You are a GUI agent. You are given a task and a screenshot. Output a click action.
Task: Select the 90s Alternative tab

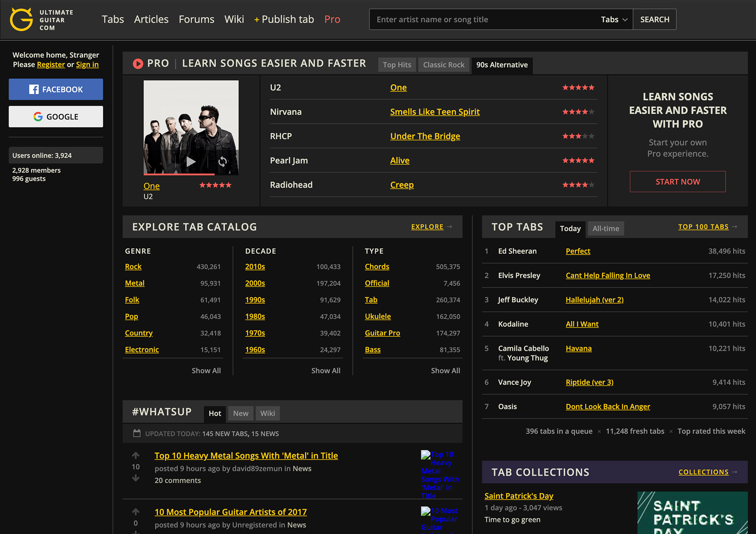502,65
